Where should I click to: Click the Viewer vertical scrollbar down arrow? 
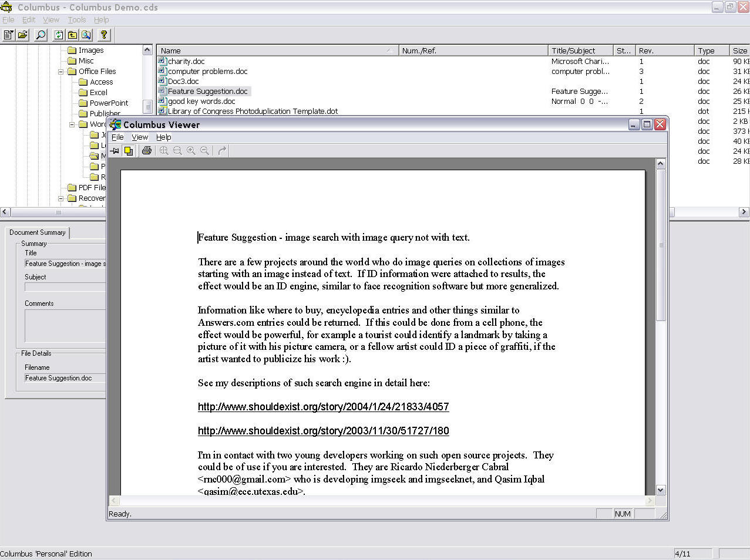point(661,490)
